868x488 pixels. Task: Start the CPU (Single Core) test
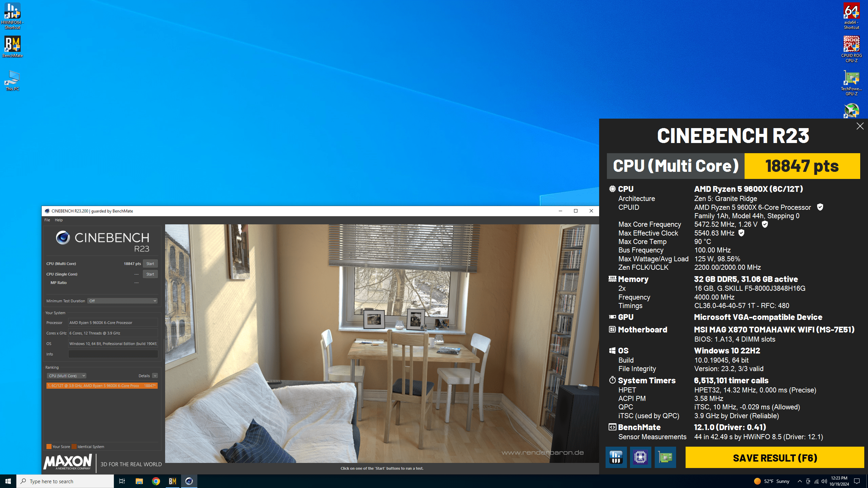(x=150, y=274)
